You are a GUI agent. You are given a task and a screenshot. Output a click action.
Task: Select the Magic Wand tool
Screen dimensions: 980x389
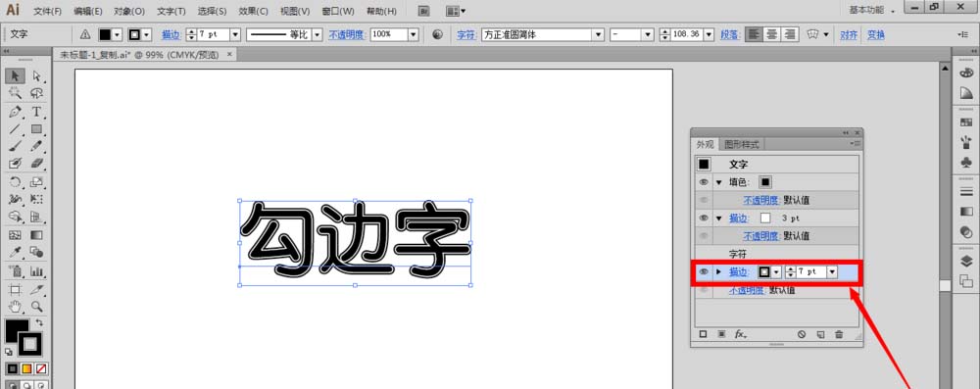pyautogui.click(x=16, y=93)
